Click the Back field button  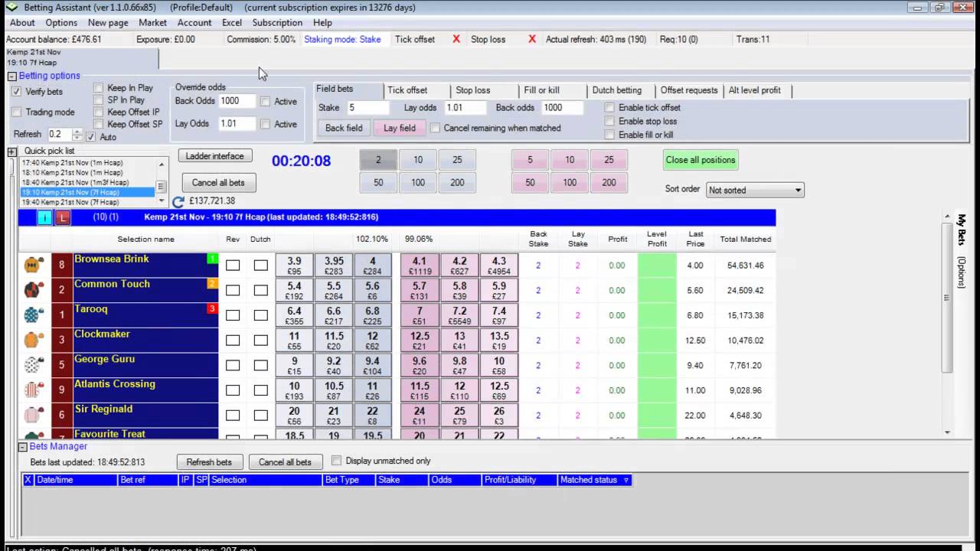344,128
